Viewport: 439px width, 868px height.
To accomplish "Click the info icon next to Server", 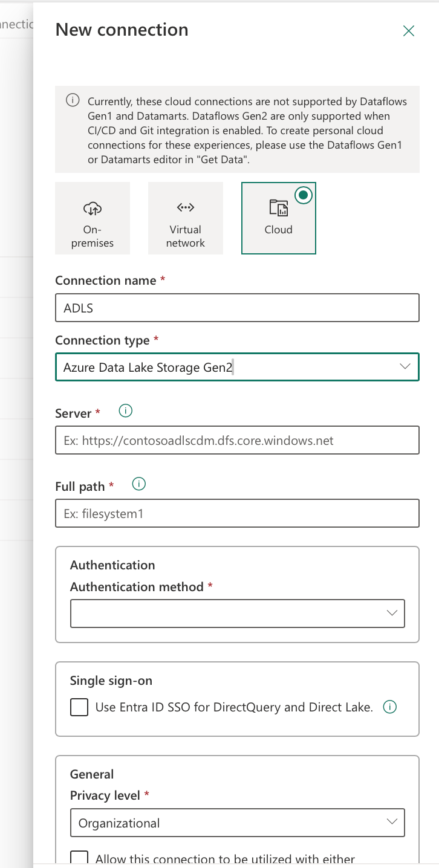I will (126, 411).
